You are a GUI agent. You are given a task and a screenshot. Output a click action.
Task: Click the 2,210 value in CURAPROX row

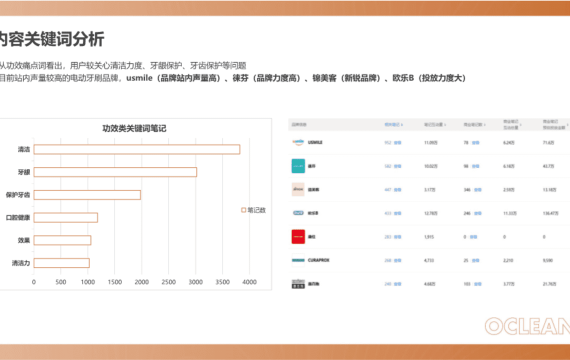(508, 260)
